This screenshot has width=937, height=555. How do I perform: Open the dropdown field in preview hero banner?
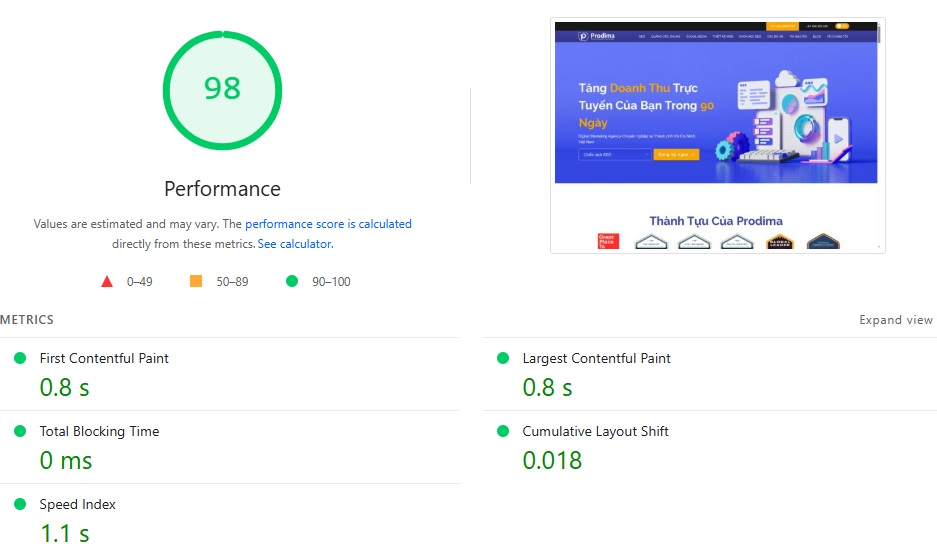[614, 155]
